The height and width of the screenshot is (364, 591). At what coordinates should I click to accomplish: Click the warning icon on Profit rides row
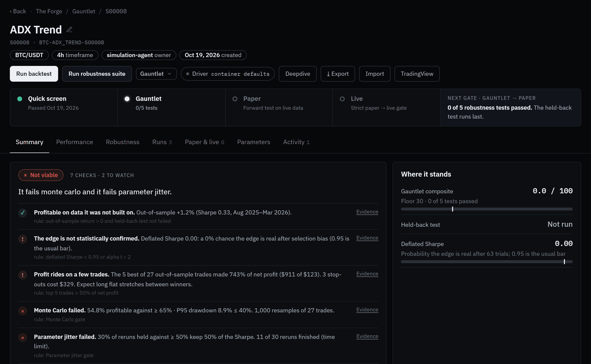coord(23,275)
